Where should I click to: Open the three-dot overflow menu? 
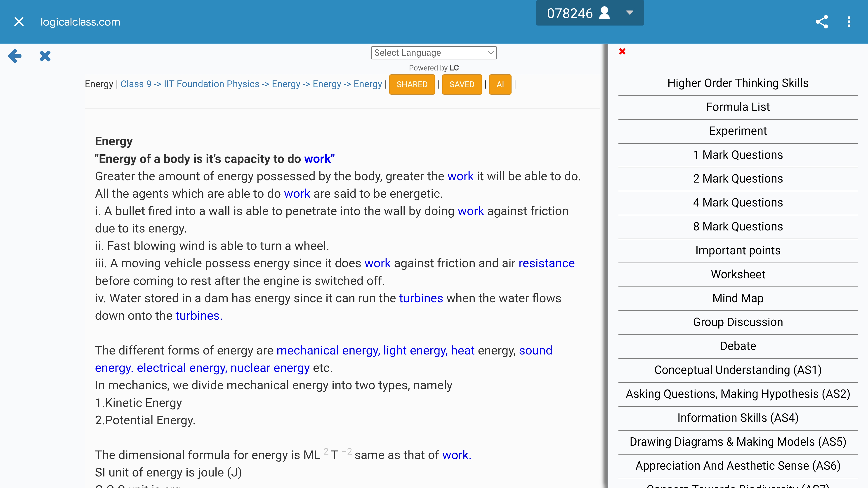849,22
